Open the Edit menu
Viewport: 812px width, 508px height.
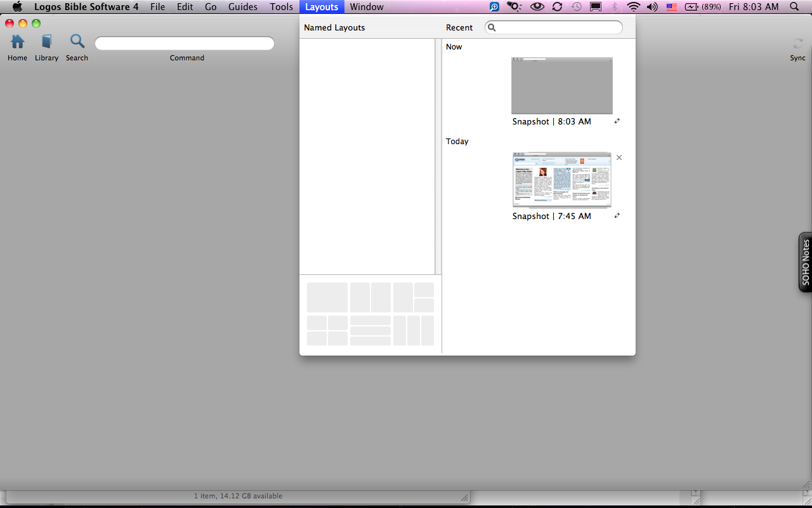click(x=185, y=7)
